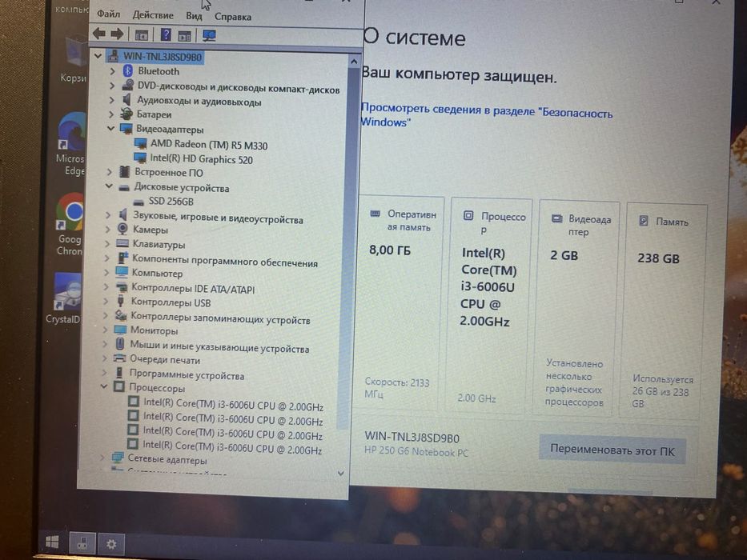747x560 pixels.
Task: Open Microsoft Edge desktop shortcut
Action: point(71,144)
